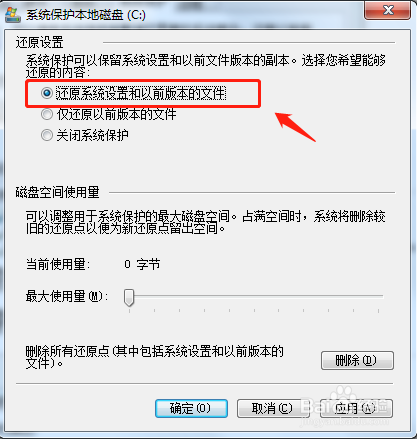Apply settings with 应用(A) button
Screen dimensions: 417x439
tap(356, 408)
